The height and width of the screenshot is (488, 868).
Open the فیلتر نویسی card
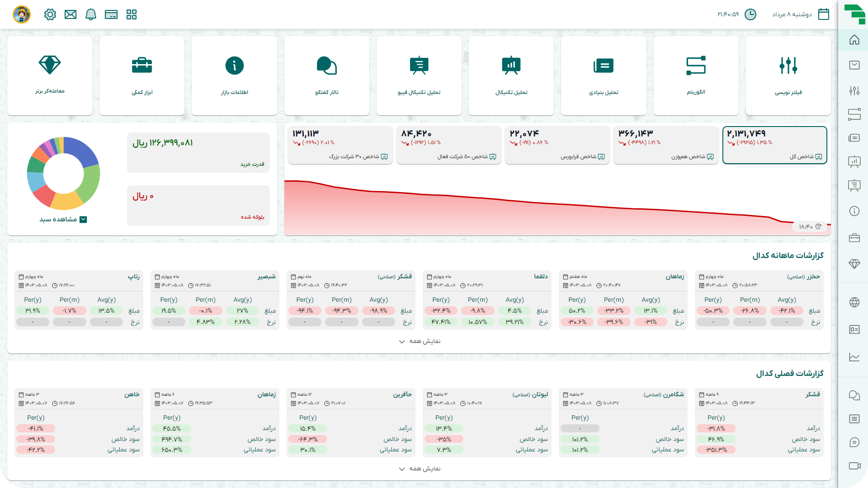point(788,75)
